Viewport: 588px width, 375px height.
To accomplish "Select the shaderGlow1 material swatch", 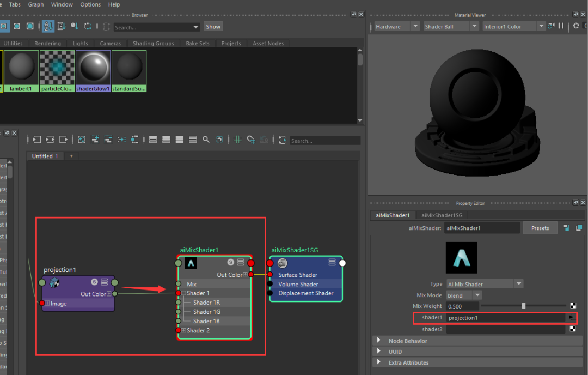I will 93,71.
